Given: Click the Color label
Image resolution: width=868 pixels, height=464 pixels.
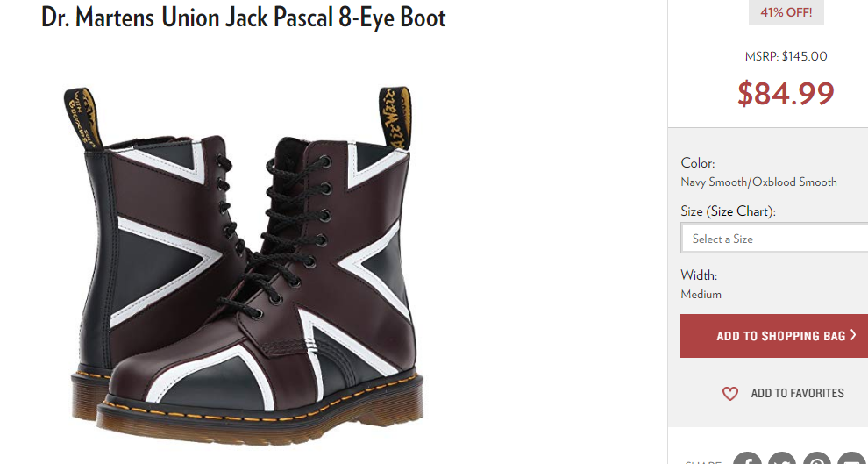Looking at the screenshot, I should pos(698,163).
